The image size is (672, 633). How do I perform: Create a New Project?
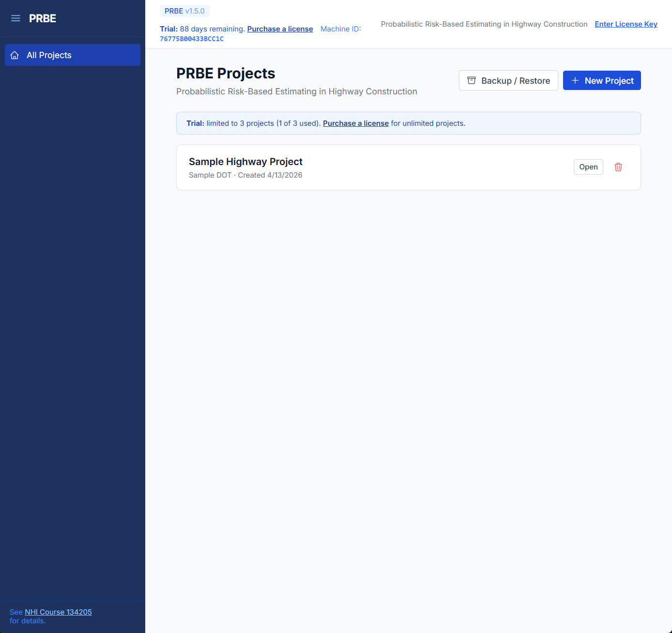[602, 80]
